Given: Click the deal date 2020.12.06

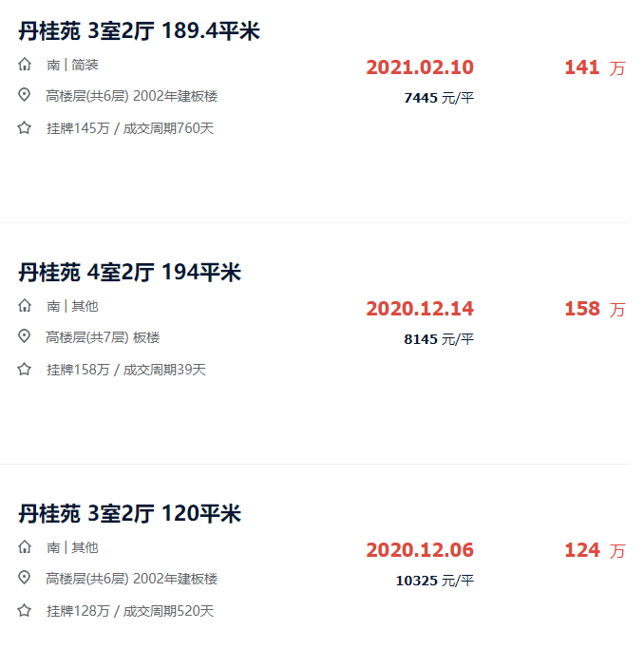Looking at the screenshot, I should click(420, 550).
